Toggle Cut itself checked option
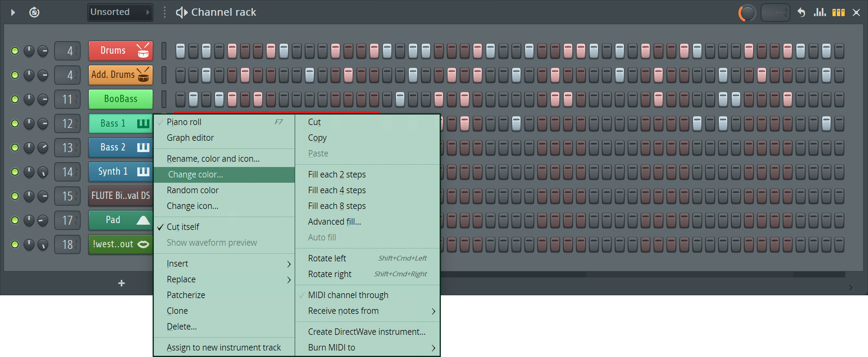Image resolution: width=868 pixels, height=357 pixels. (224, 227)
